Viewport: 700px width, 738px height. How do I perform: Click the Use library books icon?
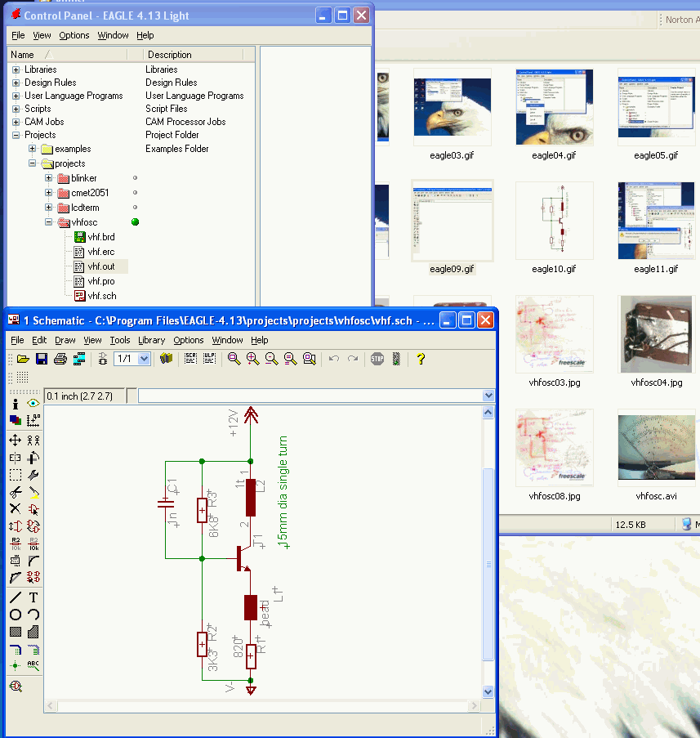pyautogui.click(x=166, y=359)
